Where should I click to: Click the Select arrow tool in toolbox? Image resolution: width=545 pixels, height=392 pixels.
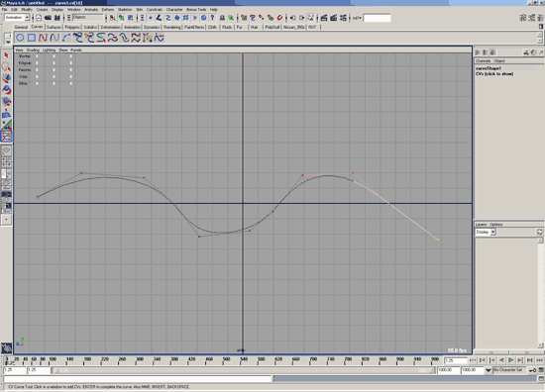coord(6,55)
